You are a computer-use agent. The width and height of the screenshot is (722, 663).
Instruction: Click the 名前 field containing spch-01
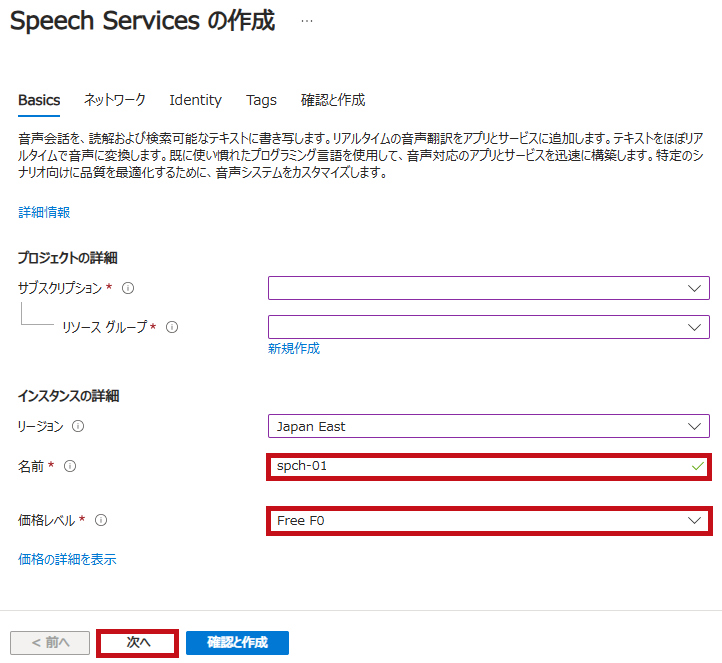(489, 467)
